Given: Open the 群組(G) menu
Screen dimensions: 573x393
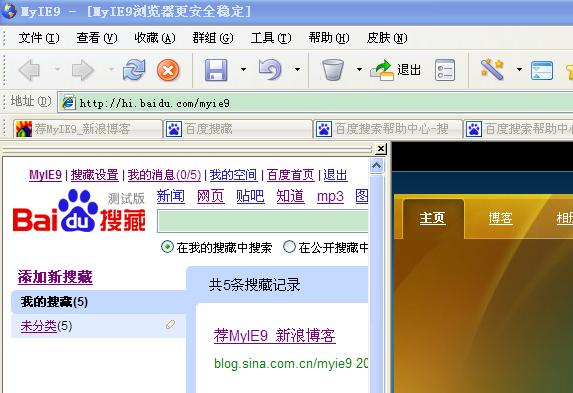Looking at the screenshot, I should click(x=213, y=38).
